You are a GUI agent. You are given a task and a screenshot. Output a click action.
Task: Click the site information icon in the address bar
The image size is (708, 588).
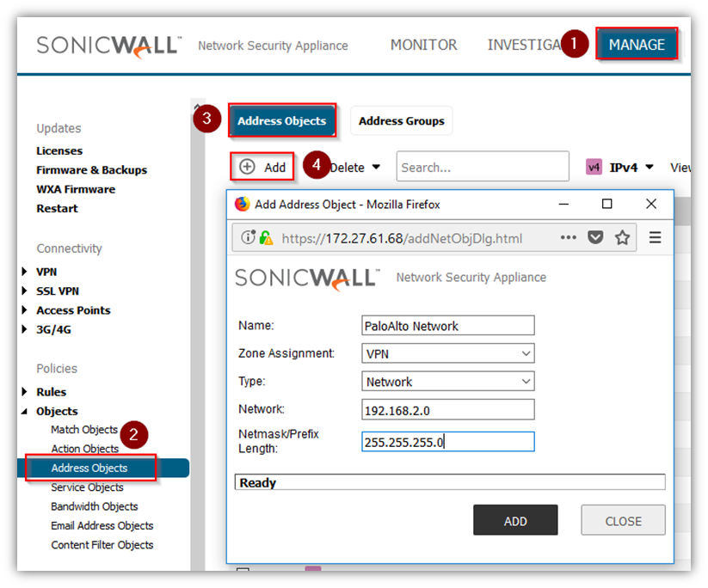tap(249, 238)
